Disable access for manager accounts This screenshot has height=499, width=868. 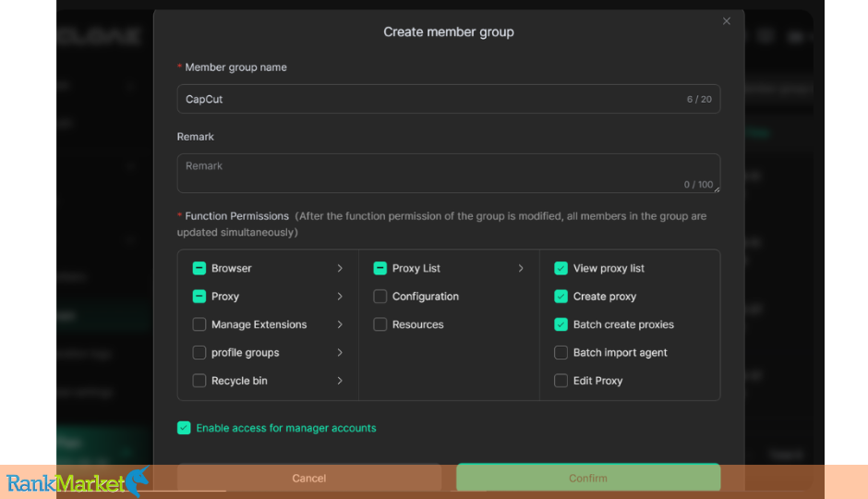[184, 428]
